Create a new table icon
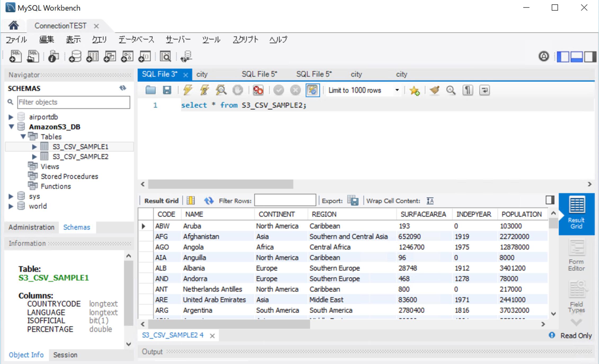Screen dimensions: 599x364 [92, 56]
